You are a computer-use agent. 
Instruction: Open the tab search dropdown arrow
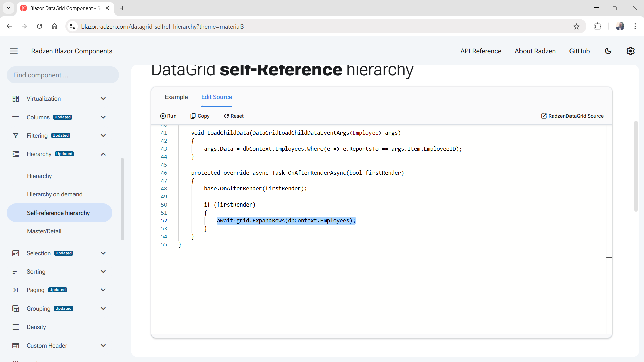[x=8, y=8]
